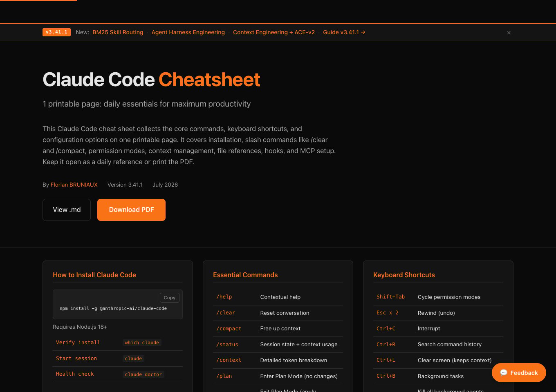Click the /status command
The width and height of the screenshot is (556, 392).
[x=227, y=344]
